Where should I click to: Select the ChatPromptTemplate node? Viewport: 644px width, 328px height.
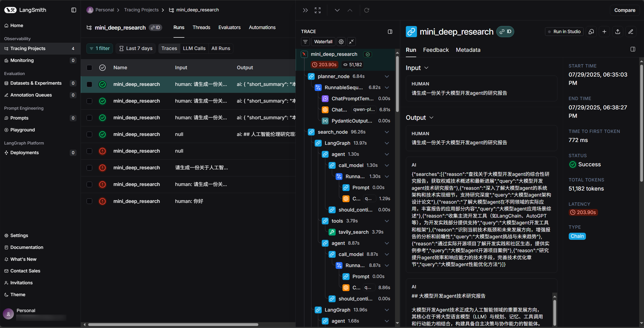[x=352, y=99]
